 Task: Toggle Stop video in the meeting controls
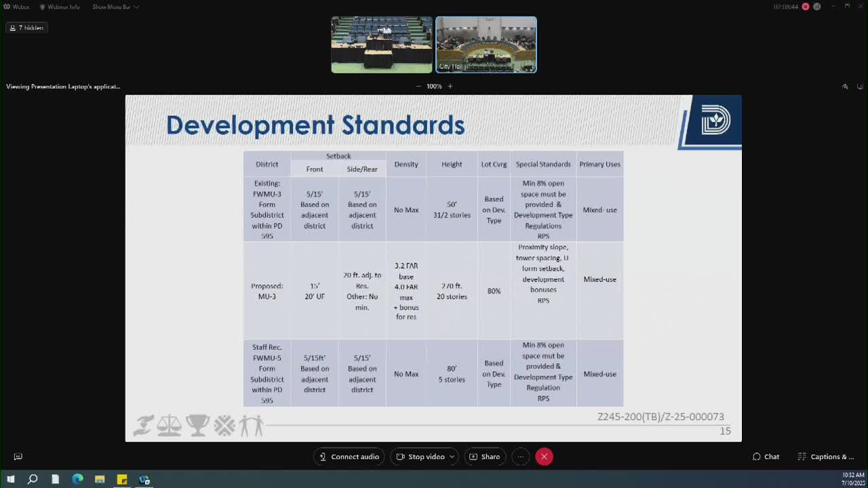tap(420, 457)
